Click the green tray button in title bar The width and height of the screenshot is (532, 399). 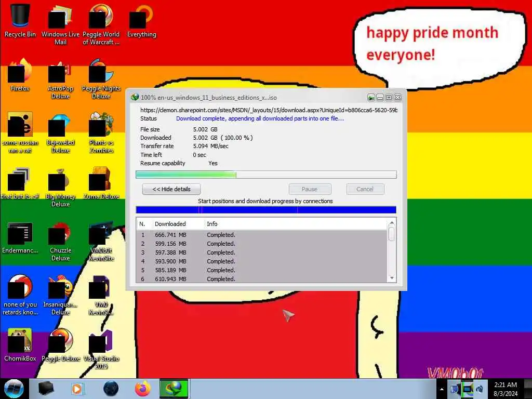click(x=371, y=98)
